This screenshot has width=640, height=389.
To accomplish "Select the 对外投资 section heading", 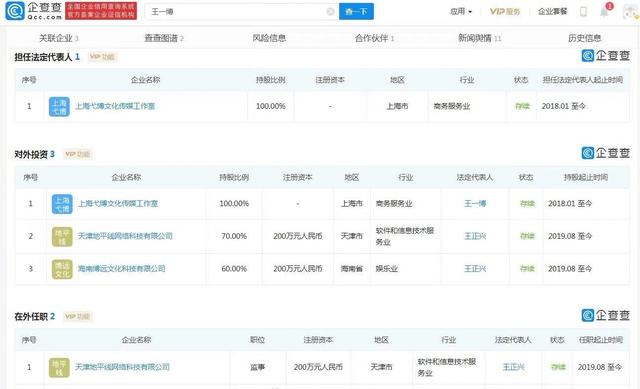I will click(x=31, y=154).
